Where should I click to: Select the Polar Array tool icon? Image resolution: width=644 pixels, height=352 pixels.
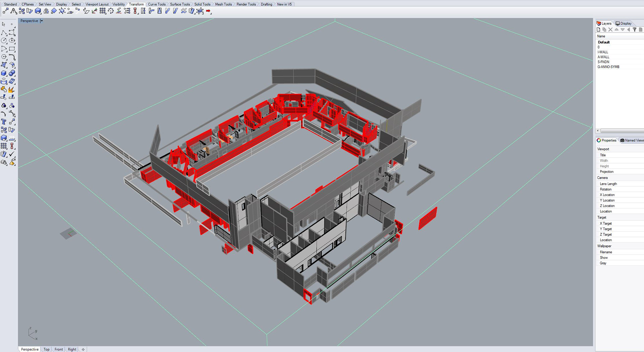point(111,11)
